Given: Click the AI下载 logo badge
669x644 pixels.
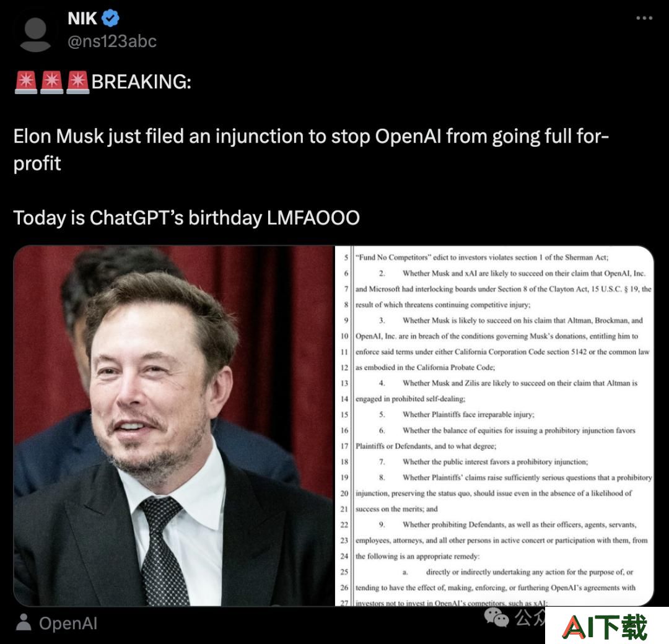Looking at the screenshot, I should pos(606,625).
